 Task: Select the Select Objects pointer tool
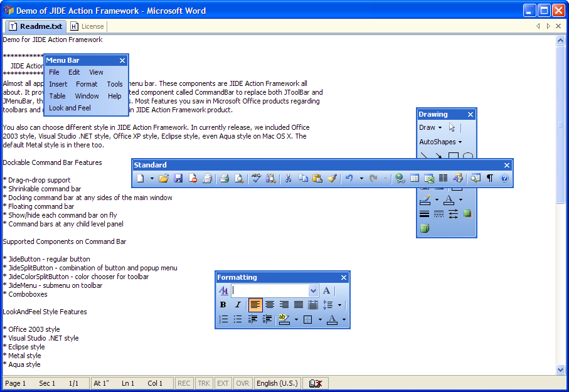click(x=452, y=127)
